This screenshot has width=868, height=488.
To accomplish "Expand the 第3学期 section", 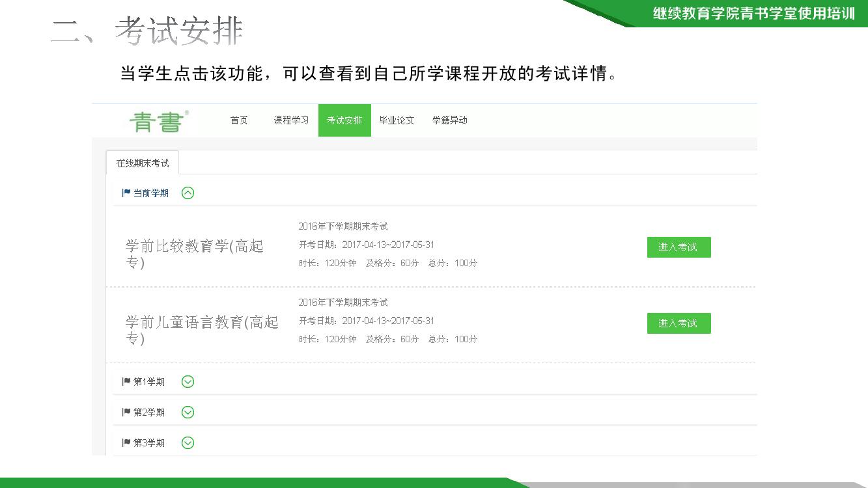I will tap(188, 442).
